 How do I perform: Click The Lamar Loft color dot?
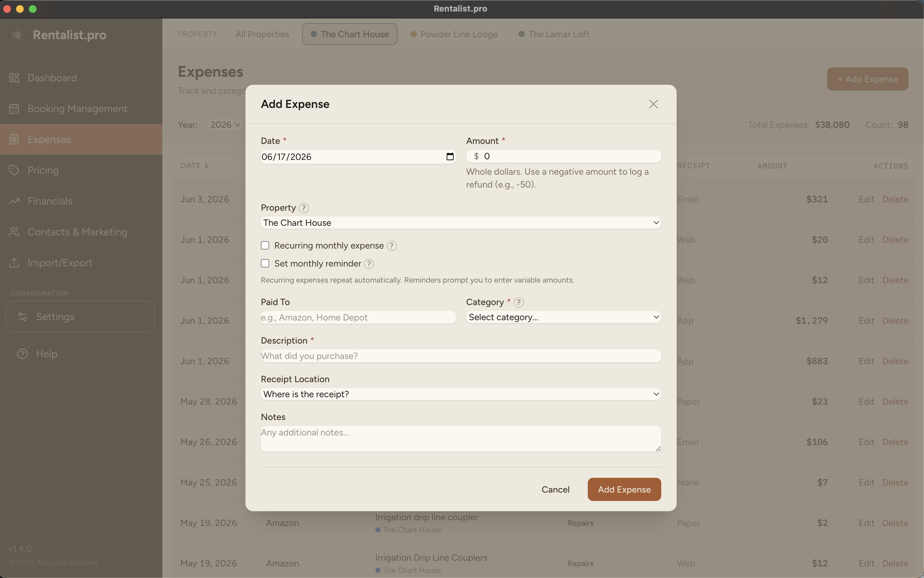522,34
